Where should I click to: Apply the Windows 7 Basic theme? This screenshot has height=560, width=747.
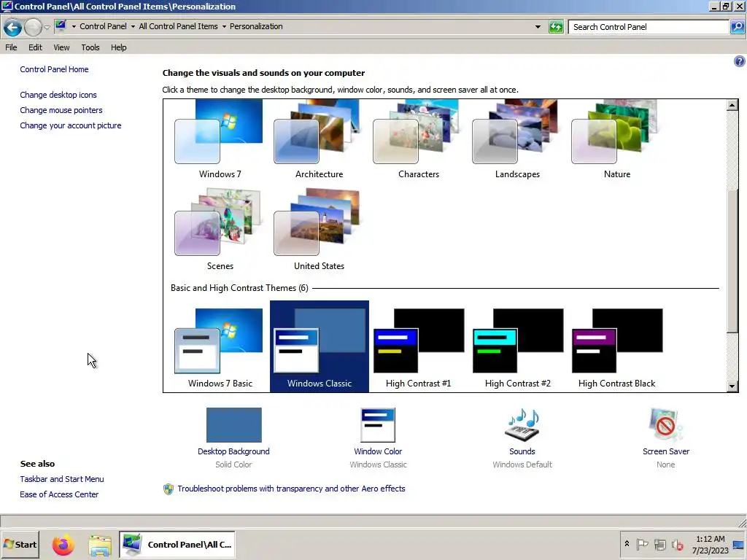click(220, 346)
